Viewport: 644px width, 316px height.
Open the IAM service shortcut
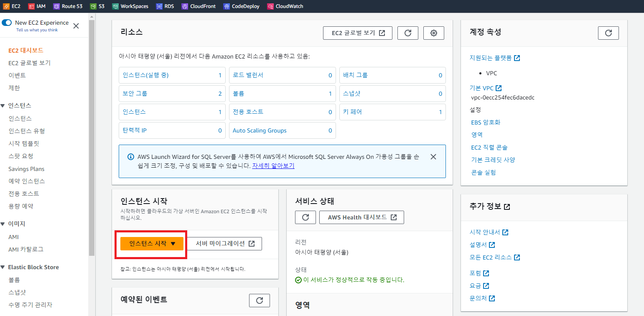pos(37,6)
